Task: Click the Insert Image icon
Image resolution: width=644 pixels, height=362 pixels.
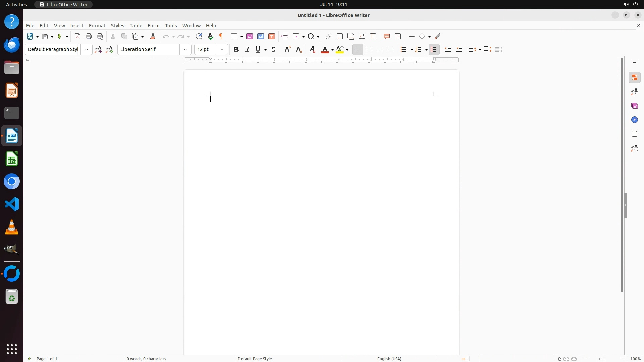Action: (250, 36)
